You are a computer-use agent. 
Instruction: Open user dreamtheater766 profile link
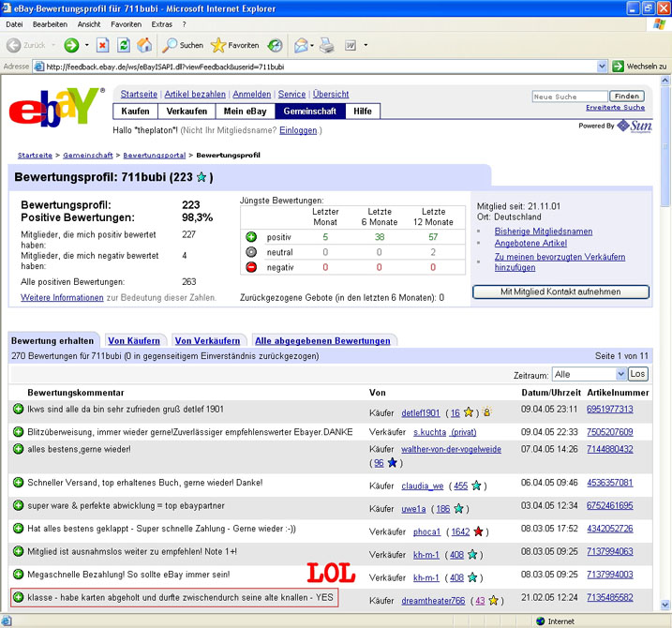[x=435, y=600]
